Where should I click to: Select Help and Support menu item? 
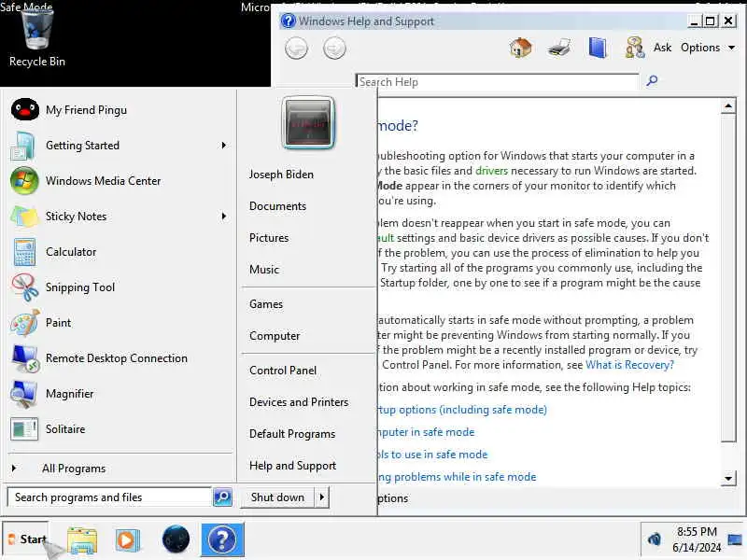tap(292, 466)
